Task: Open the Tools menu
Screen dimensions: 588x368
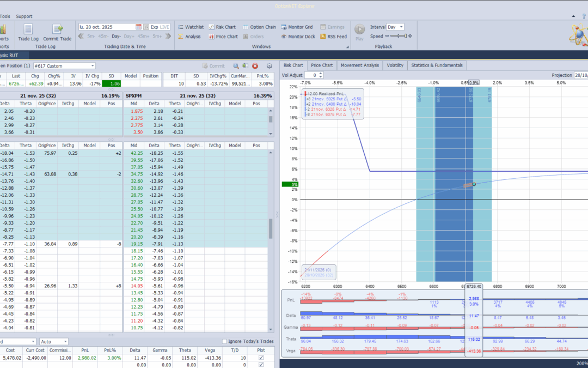Action: 5,16
